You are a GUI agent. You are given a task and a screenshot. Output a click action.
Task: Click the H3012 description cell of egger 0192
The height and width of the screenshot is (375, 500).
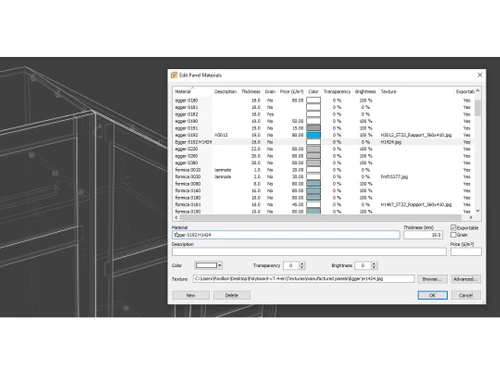click(221, 135)
